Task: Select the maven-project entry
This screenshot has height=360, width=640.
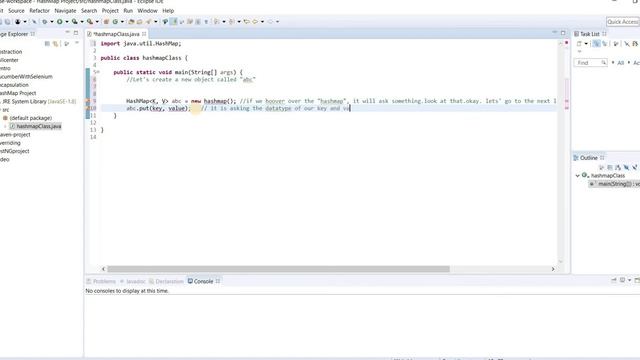Action: [15, 134]
